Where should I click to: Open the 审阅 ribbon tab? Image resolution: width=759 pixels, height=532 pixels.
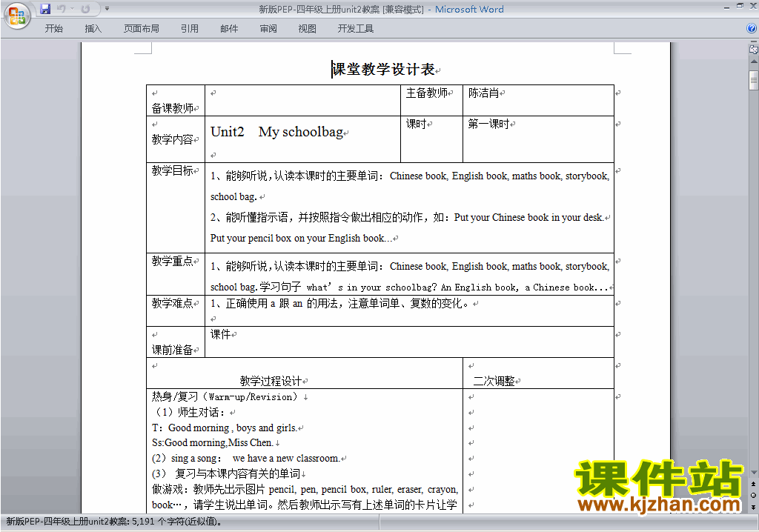268,29
